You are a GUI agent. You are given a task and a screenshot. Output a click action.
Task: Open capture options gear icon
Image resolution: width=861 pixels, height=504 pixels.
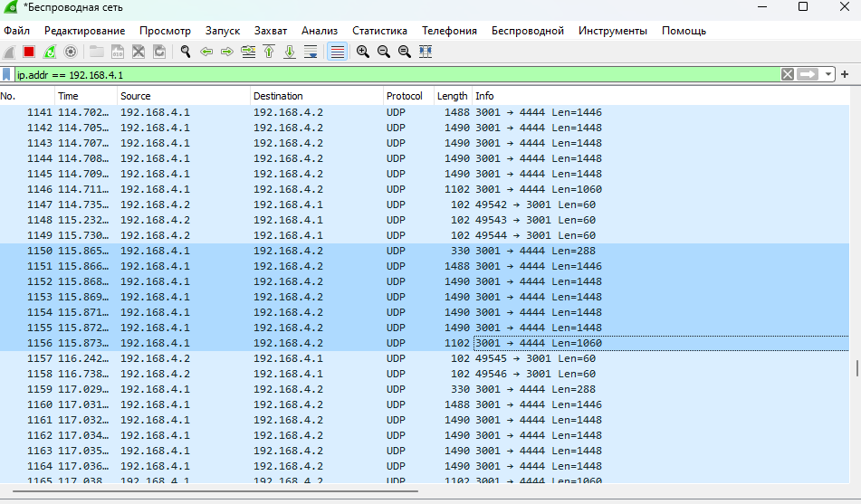click(x=71, y=52)
